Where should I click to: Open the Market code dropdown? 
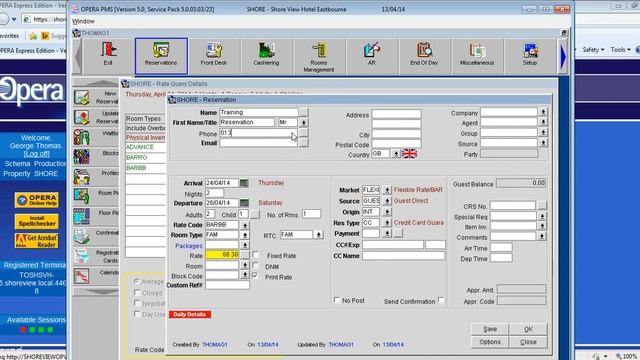pos(387,190)
